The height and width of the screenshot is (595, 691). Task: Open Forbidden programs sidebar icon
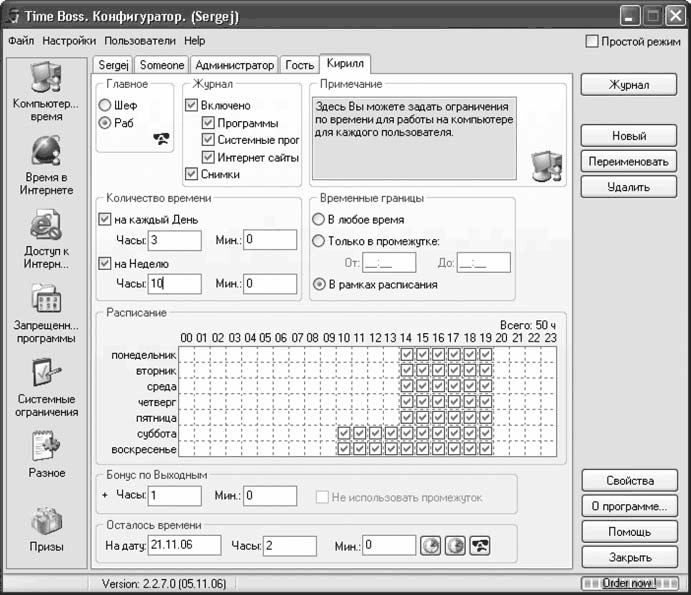tap(45, 299)
